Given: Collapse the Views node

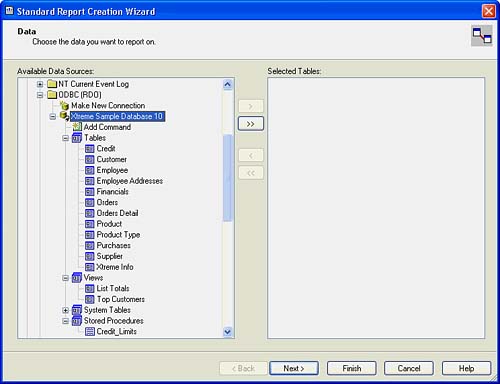Looking at the screenshot, I should [66, 278].
